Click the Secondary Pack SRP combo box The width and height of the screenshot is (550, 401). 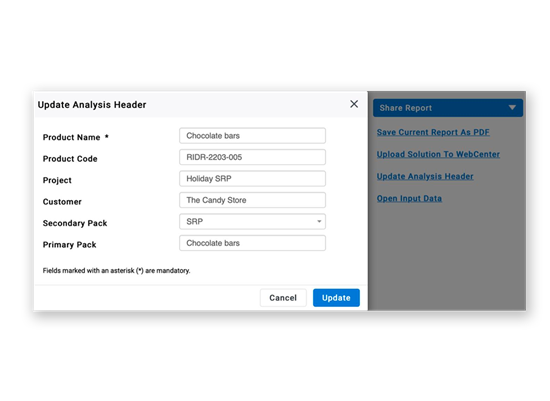tap(252, 221)
